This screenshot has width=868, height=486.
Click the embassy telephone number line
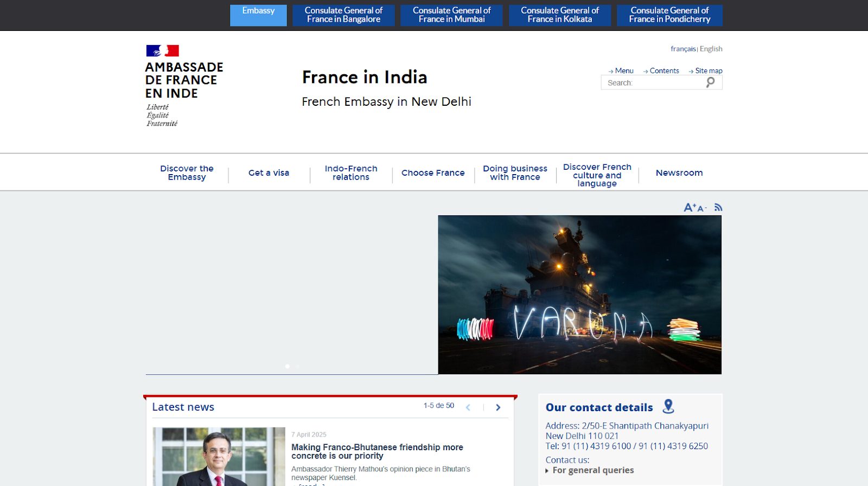(x=627, y=446)
